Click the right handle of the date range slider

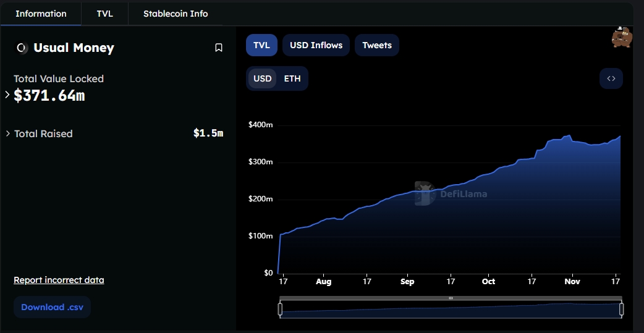point(621,309)
